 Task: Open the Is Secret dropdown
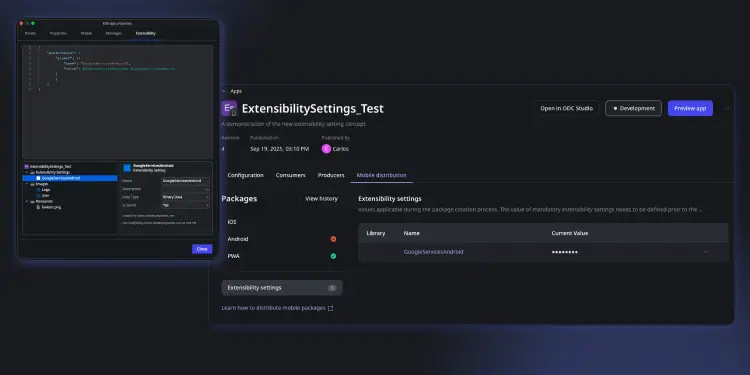tap(186, 205)
